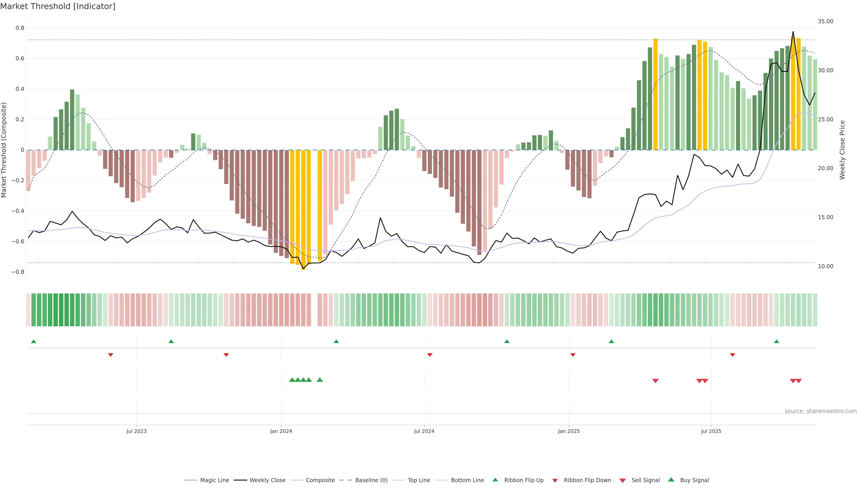This screenshot has width=868, height=488.
Task: Hide the Top Line series via legend
Action: pyautogui.click(x=419, y=480)
